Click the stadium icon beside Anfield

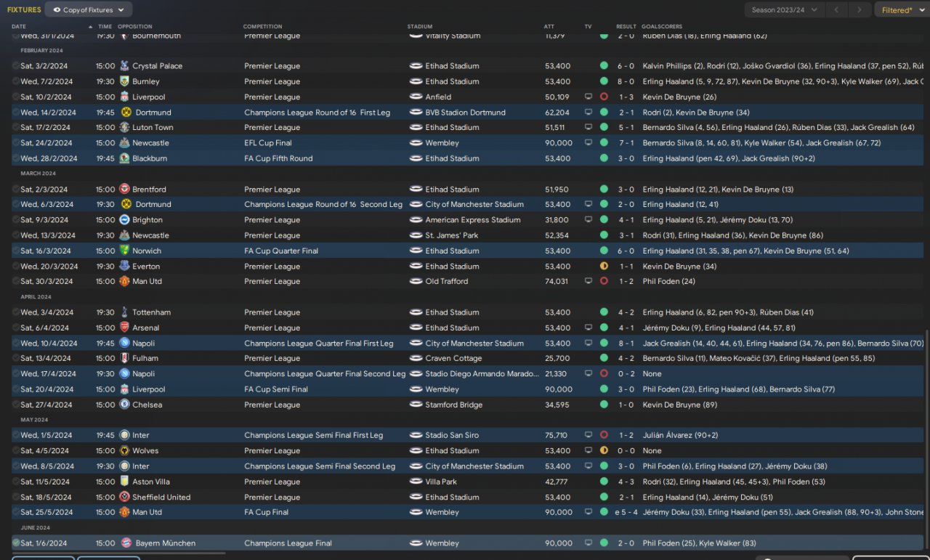click(416, 97)
